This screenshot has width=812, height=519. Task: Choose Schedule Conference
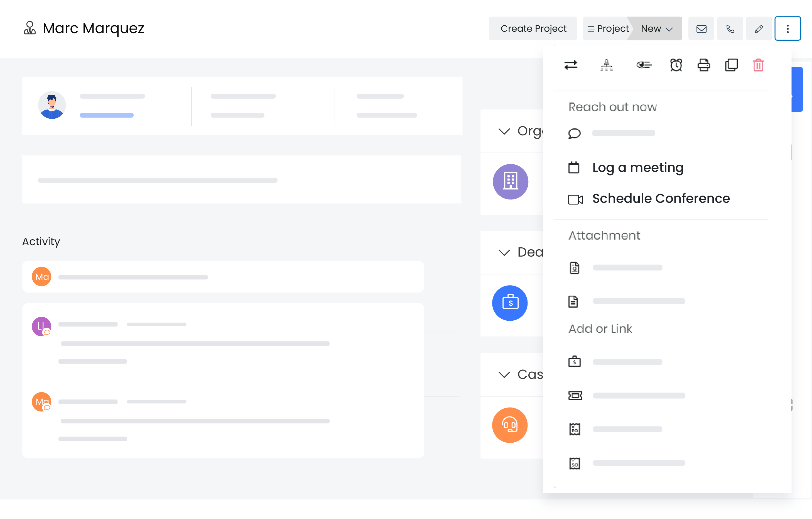click(x=649, y=199)
